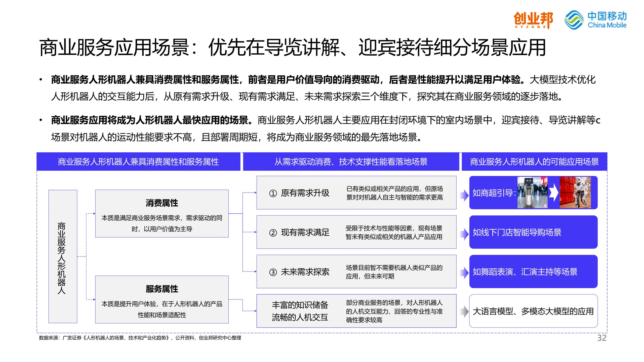
Task: Click the 创业邦 CYZONE logo
Action: point(533,20)
